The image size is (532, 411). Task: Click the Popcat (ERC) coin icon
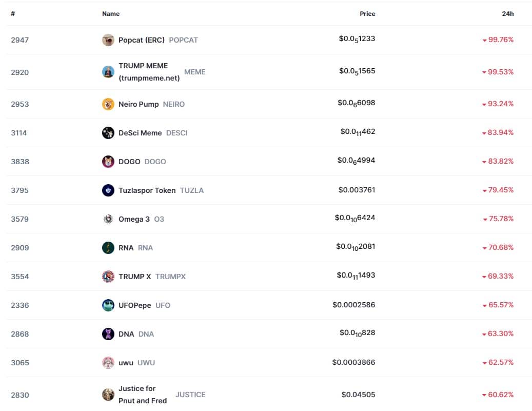tap(108, 40)
